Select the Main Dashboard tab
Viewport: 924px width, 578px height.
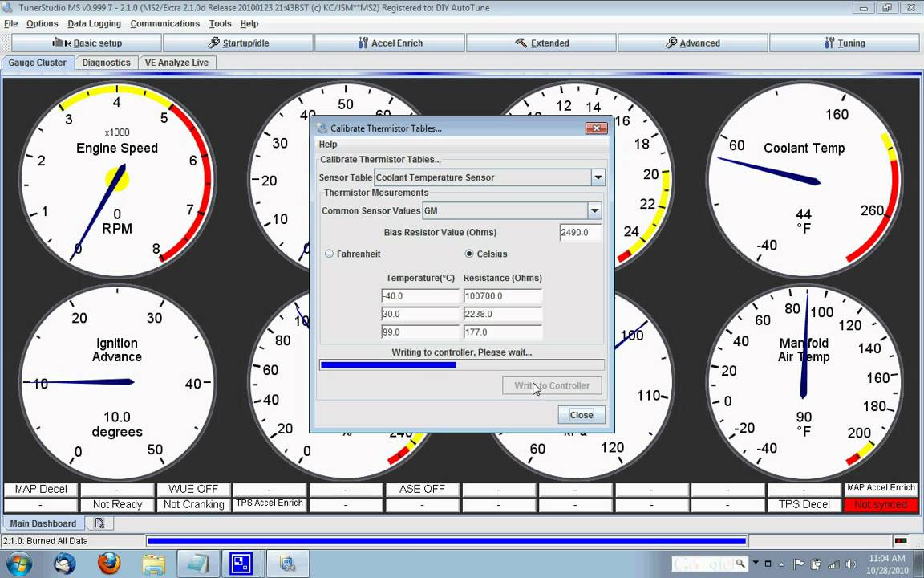click(x=43, y=523)
